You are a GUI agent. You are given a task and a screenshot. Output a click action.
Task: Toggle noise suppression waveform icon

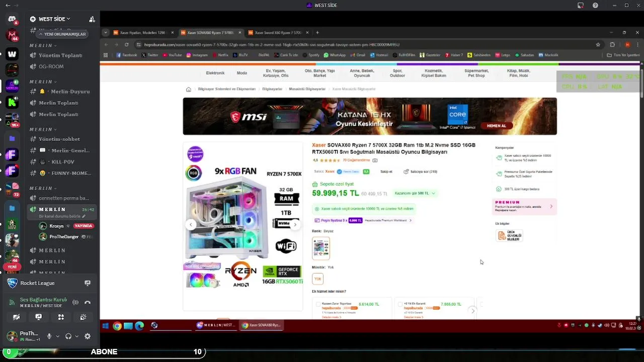pyautogui.click(x=75, y=302)
